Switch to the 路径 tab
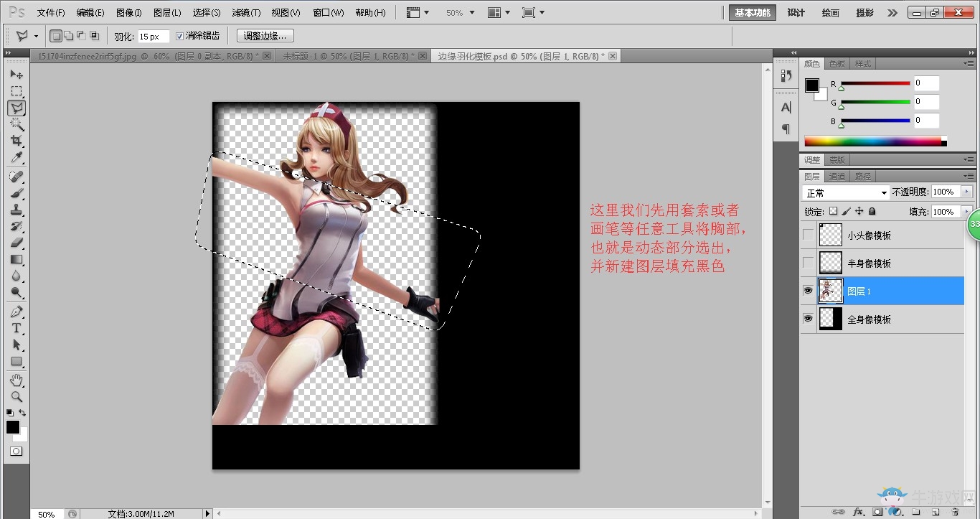Viewport: 980px width, 519px height. (x=863, y=176)
